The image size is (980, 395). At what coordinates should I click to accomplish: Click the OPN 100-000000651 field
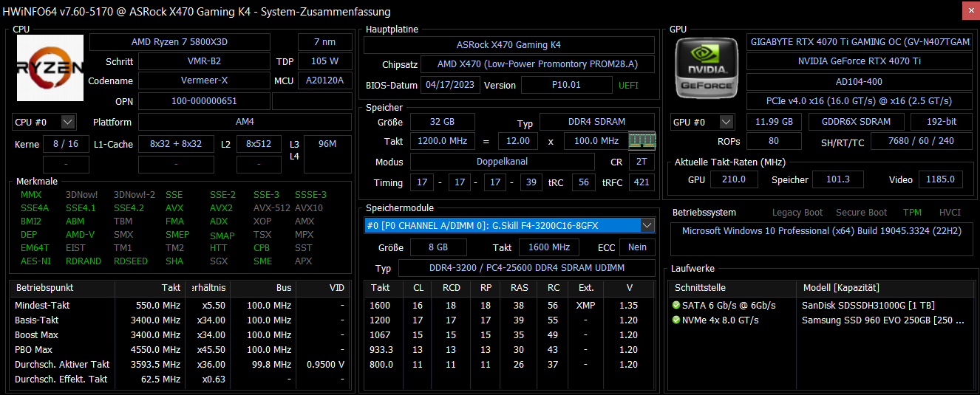click(204, 101)
